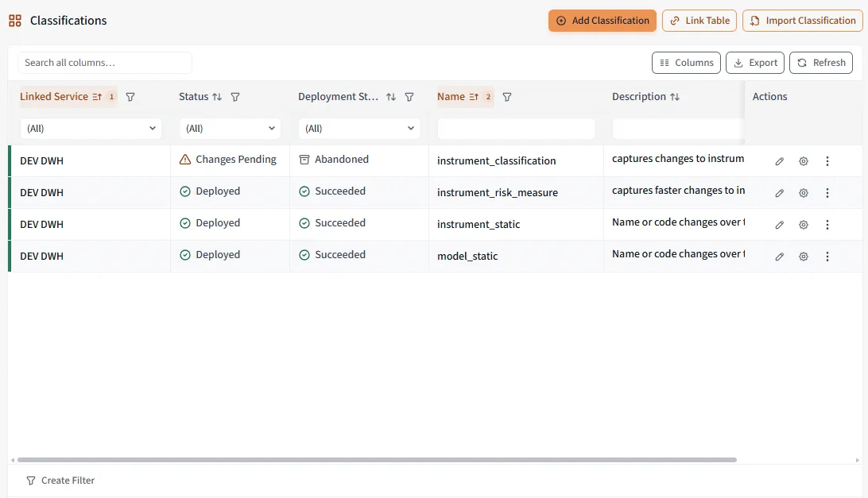Click the Name filter text box

click(516, 129)
